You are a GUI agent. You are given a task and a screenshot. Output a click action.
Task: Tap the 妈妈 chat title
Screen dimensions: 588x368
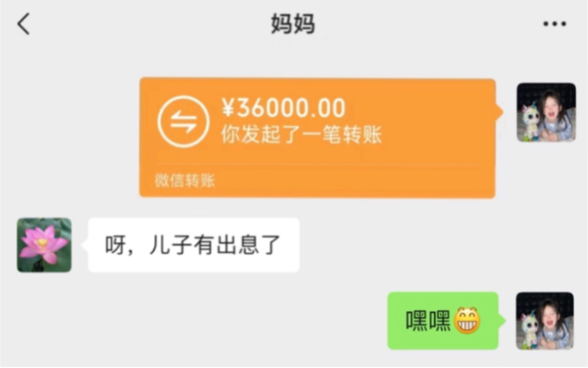(293, 24)
